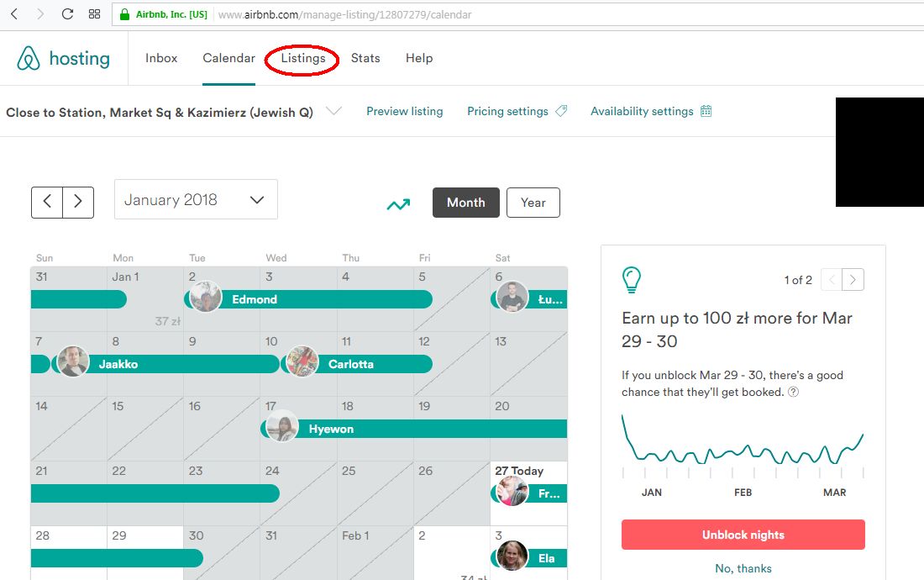
Task: Open the Listings menu
Action: [302, 58]
